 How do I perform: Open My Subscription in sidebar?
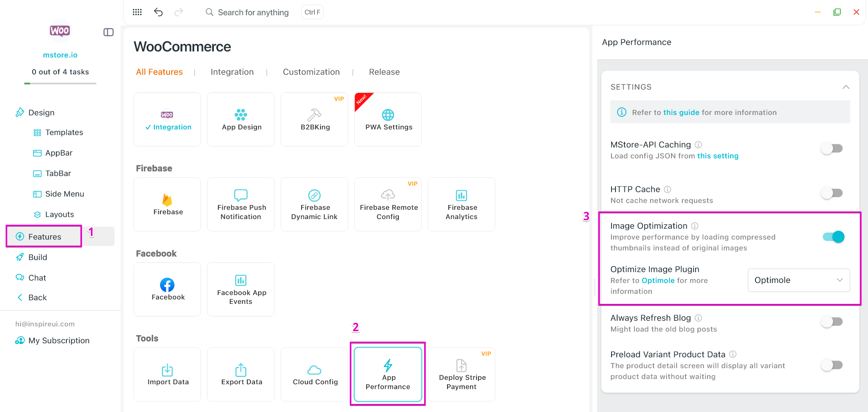[59, 340]
